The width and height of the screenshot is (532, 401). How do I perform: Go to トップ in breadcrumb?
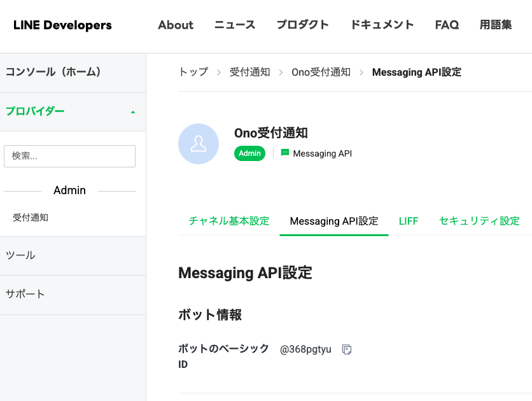click(x=193, y=72)
